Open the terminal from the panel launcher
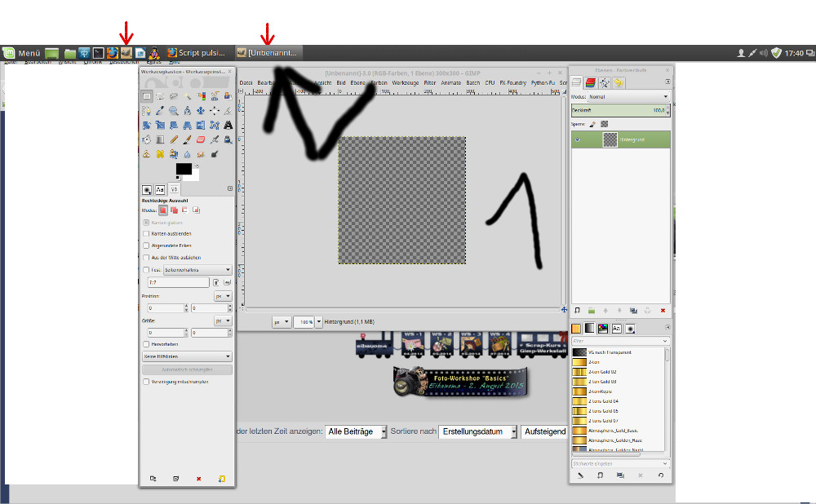The image size is (816, 504). (x=99, y=52)
